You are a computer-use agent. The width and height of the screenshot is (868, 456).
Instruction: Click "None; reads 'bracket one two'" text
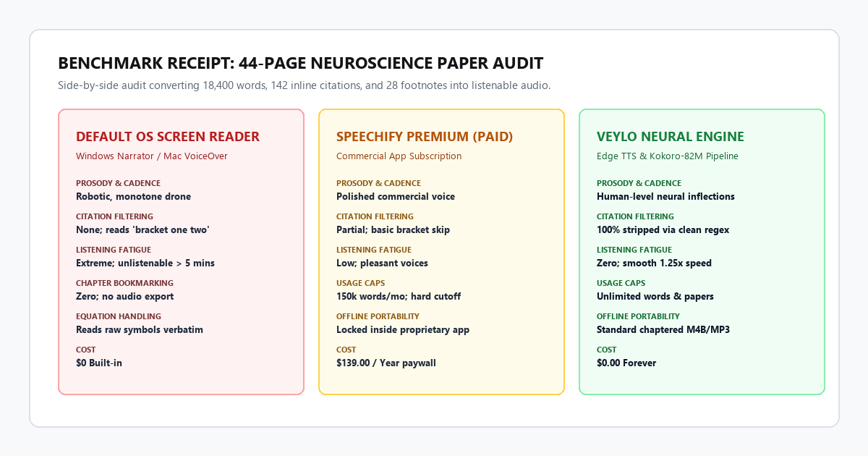(x=142, y=229)
